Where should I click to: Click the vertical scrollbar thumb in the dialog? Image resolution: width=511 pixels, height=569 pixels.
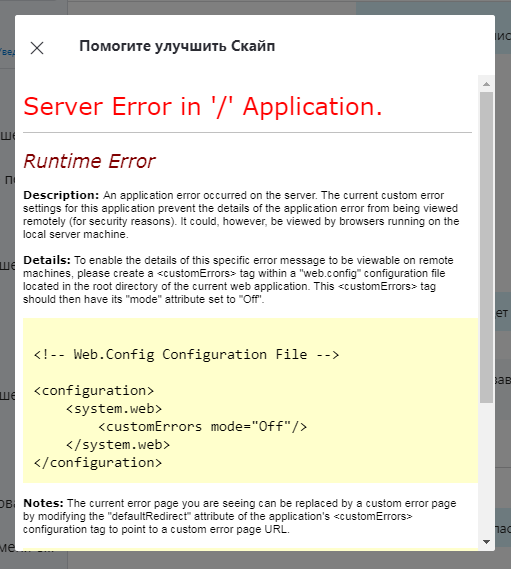tap(486, 247)
